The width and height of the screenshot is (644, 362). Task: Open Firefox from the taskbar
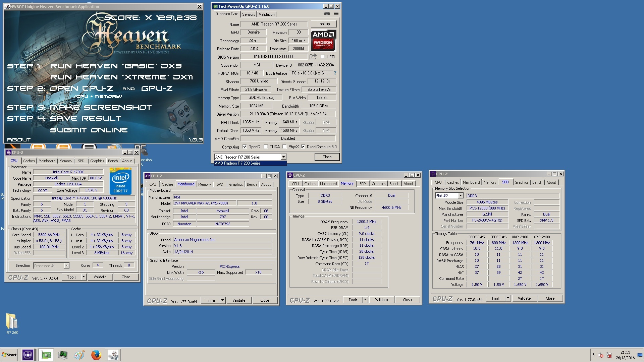[96, 355]
